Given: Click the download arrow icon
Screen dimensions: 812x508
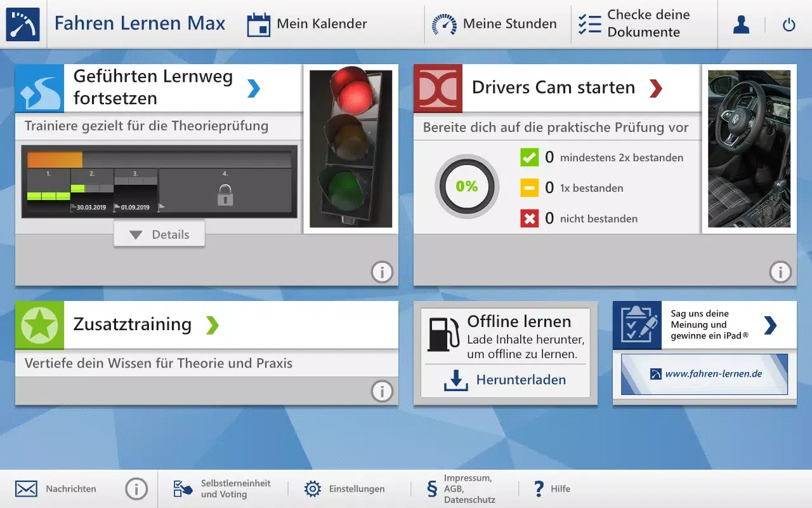Looking at the screenshot, I should pyautogui.click(x=455, y=380).
